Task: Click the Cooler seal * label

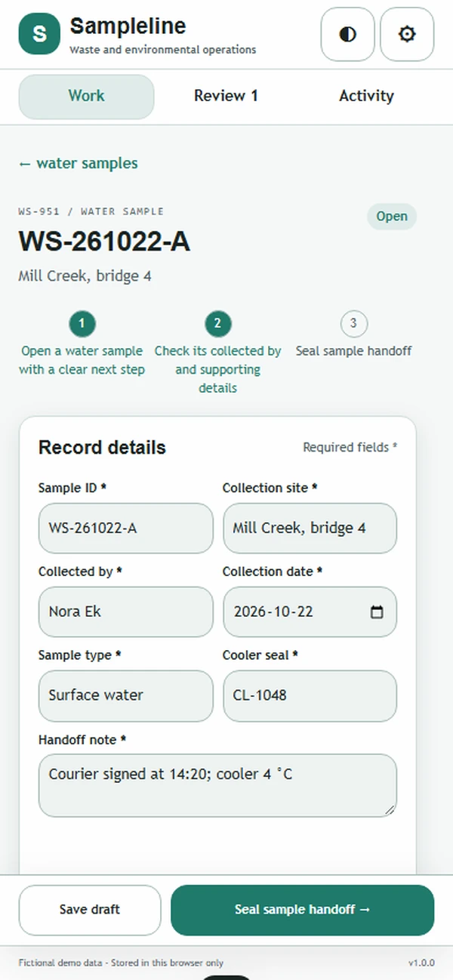Action: point(260,655)
